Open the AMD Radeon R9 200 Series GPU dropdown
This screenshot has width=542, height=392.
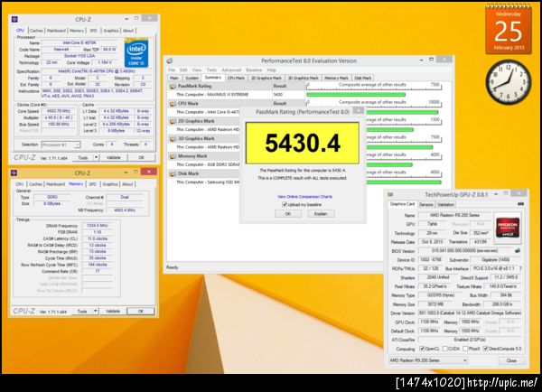428,360
